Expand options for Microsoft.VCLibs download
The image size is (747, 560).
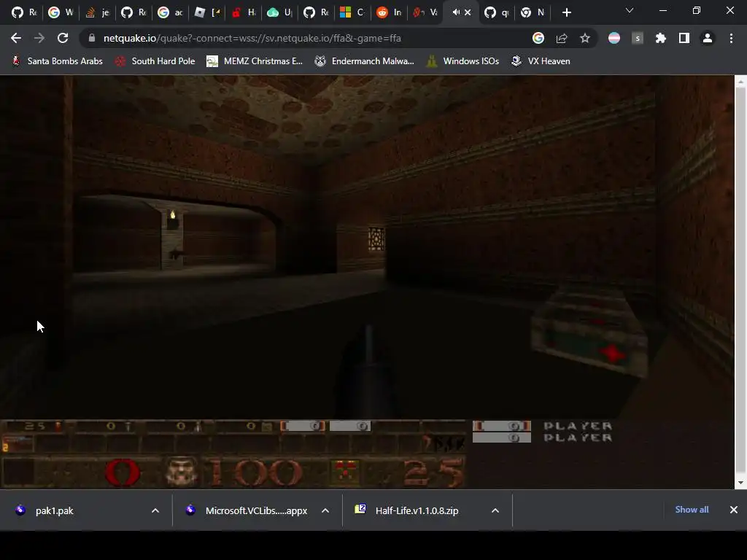325,510
